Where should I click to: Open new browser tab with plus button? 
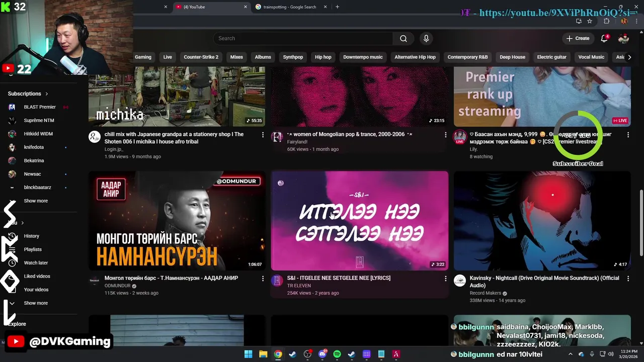pos(337,7)
